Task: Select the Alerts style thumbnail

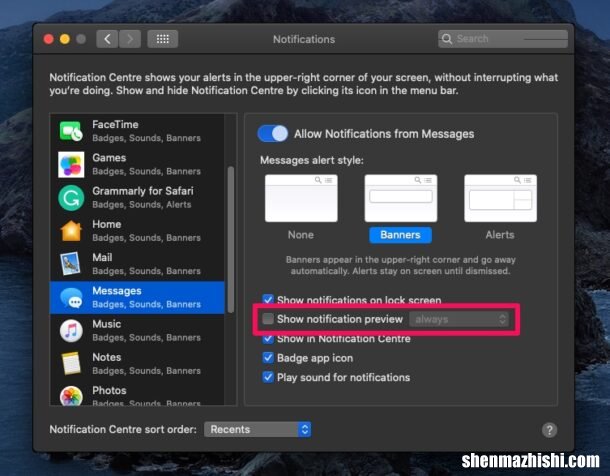Action: (500, 198)
